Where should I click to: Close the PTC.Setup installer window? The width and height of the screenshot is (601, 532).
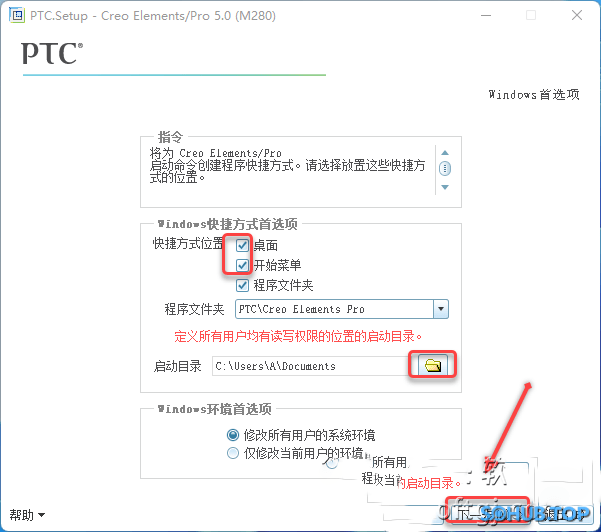tap(576, 15)
